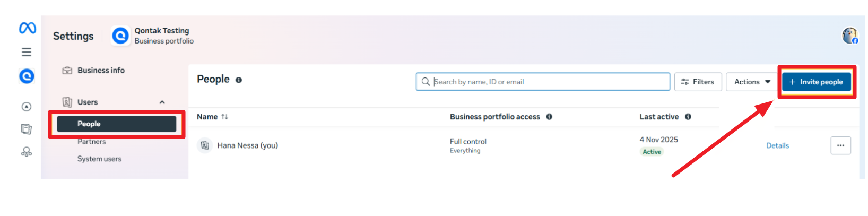Click info icon next to Last active

(x=688, y=117)
